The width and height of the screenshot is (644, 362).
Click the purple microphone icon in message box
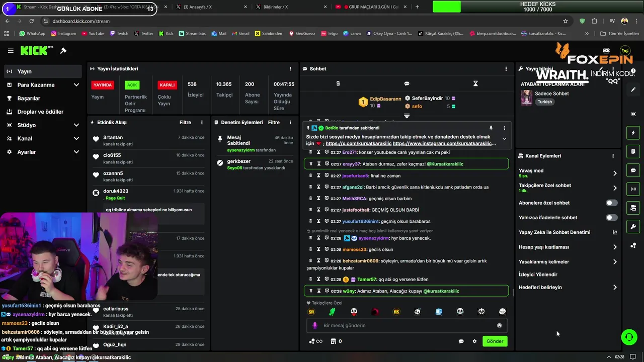tap(315, 326)
